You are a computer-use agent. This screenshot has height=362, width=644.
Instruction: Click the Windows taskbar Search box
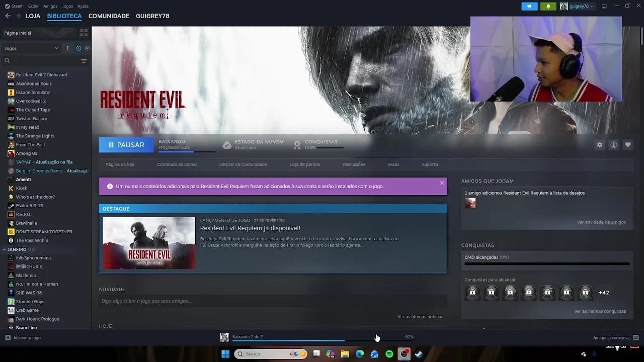coord(271,354)
